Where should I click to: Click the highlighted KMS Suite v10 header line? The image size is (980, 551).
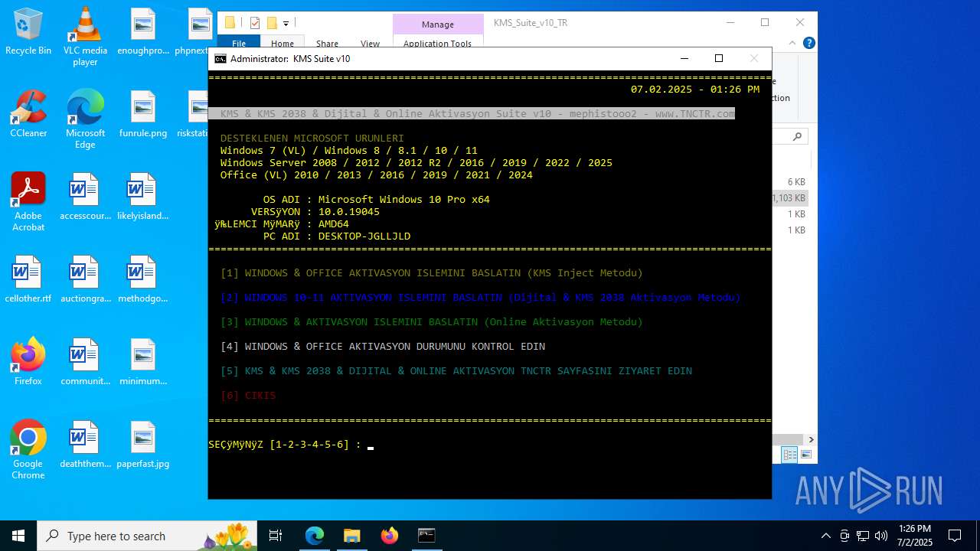(x=472, y=114)
